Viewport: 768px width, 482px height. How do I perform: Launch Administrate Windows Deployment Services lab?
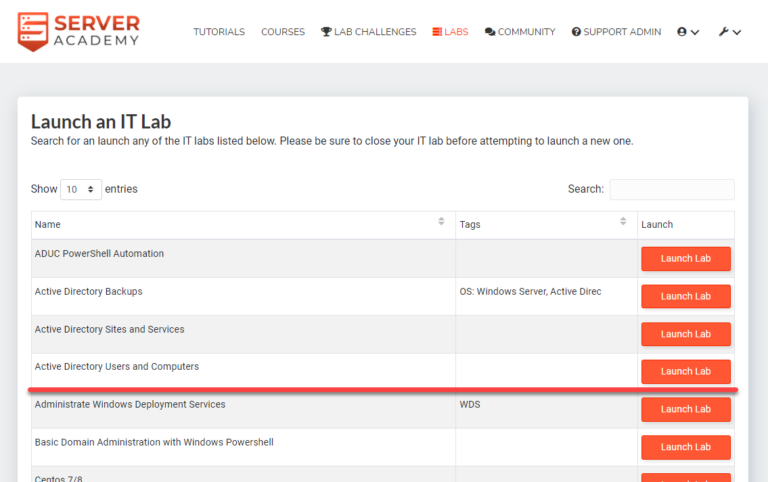[x=685, y=409]
